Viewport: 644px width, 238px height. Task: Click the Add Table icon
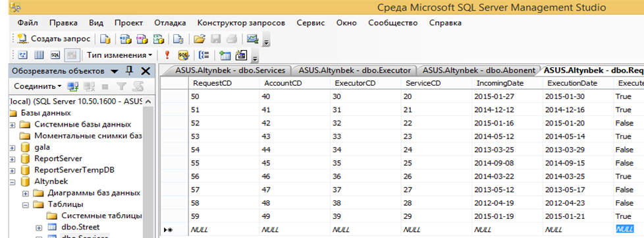tap(225, 55)
